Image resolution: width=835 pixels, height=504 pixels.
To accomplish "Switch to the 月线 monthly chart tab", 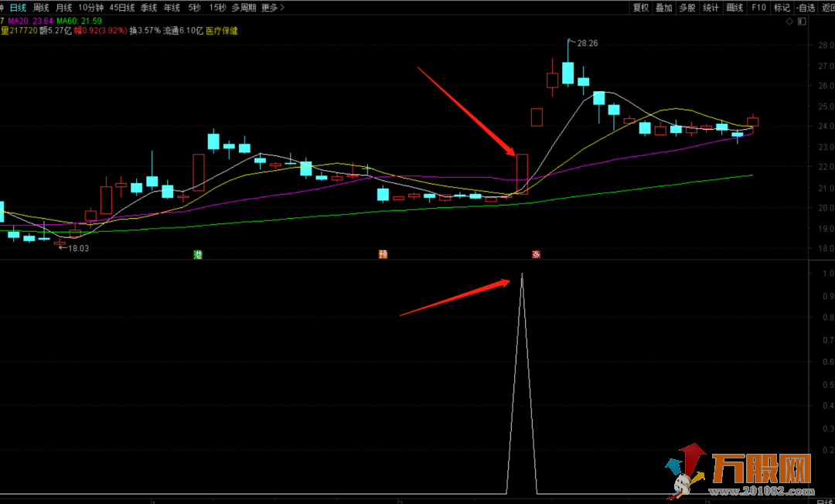I will [x=63, y=8].
